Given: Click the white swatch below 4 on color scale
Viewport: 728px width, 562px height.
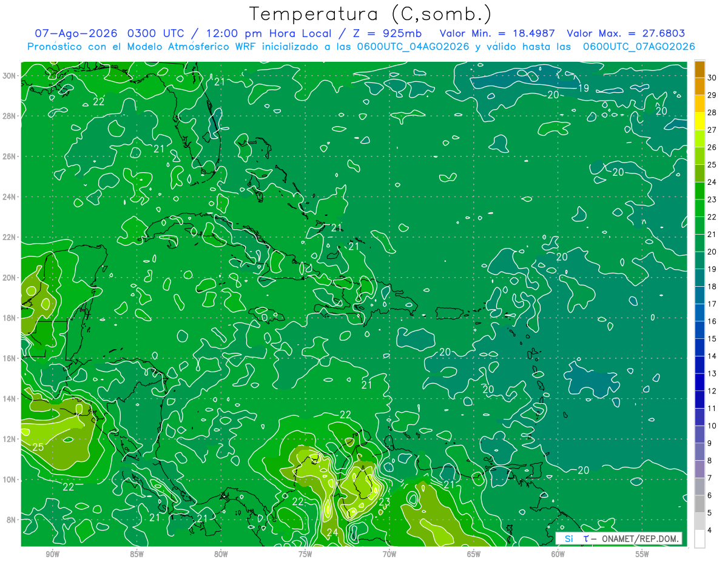Looking at the screenshot, I should coord(699,539).
